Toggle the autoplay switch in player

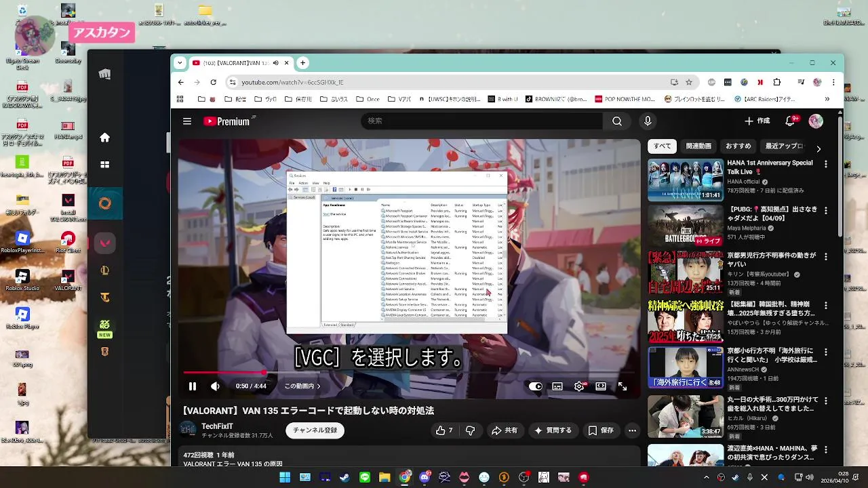click(x=536, y=386)
